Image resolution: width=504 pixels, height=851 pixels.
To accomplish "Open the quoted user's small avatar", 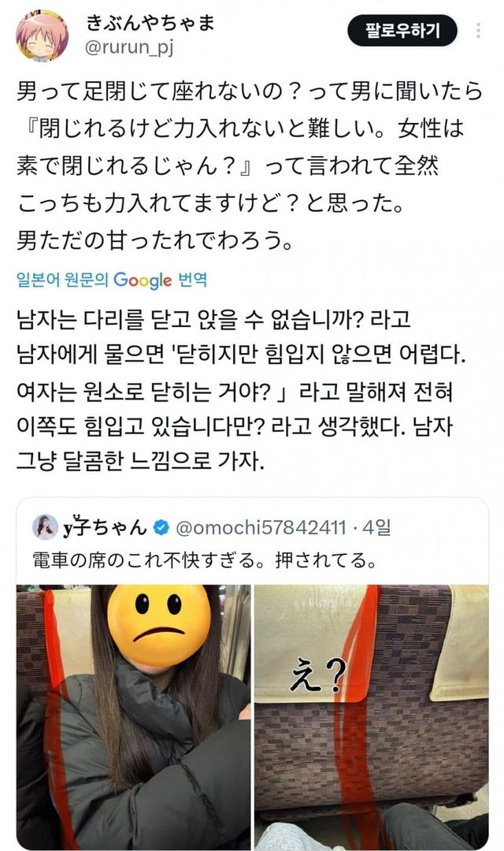I will click(x=45, y=526).
